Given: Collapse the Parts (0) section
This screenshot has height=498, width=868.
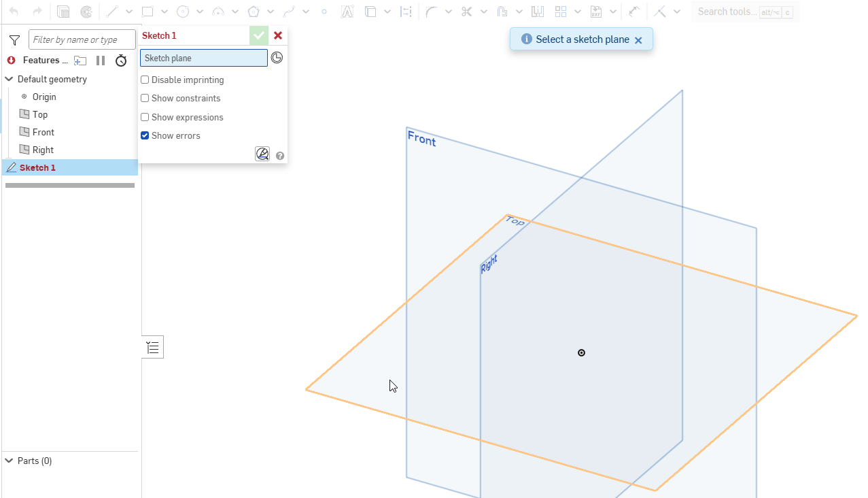Looking at the screenshot, I should tap(10, 461).
